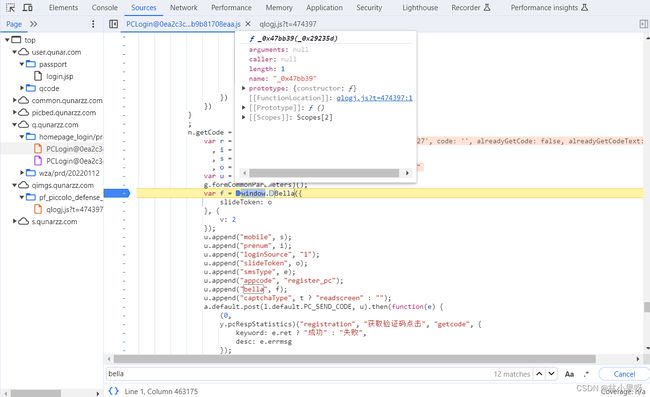Expand the [[Prototype]] entry in popup
This screenshot has height=397, width=650.
(244, 107)
